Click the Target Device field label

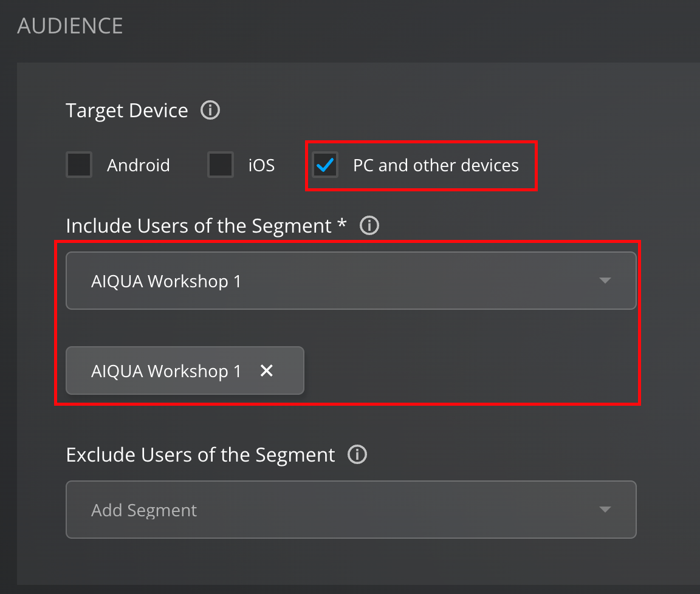[x=127, y=111]
